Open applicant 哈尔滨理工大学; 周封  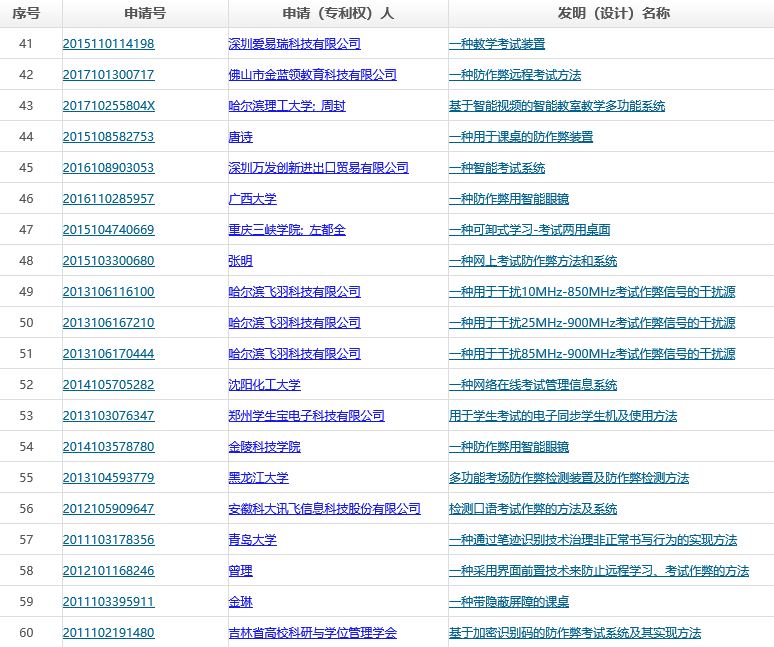click(x=287, y=106)
